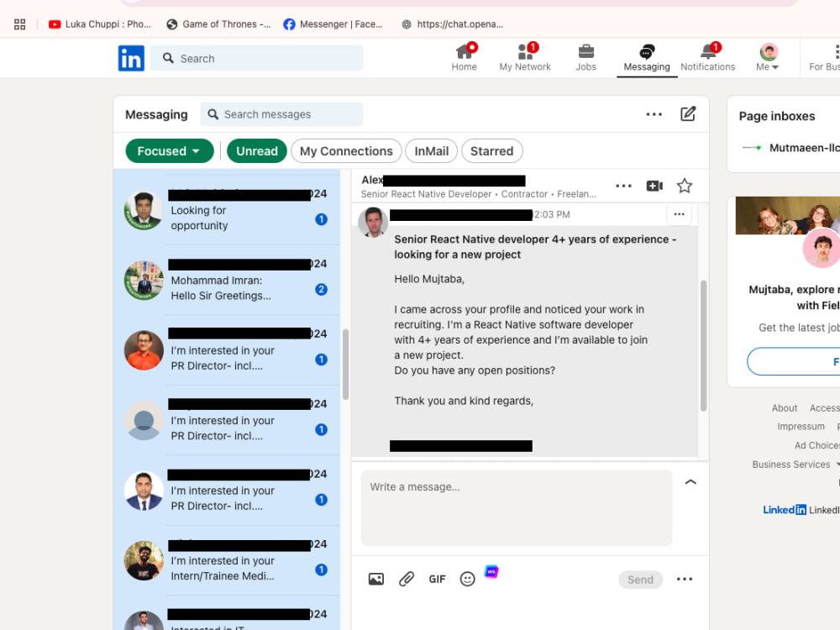Click the Page inboxes heading
The width and height of the screenshot is (840, 630).
tap(777, 116)
